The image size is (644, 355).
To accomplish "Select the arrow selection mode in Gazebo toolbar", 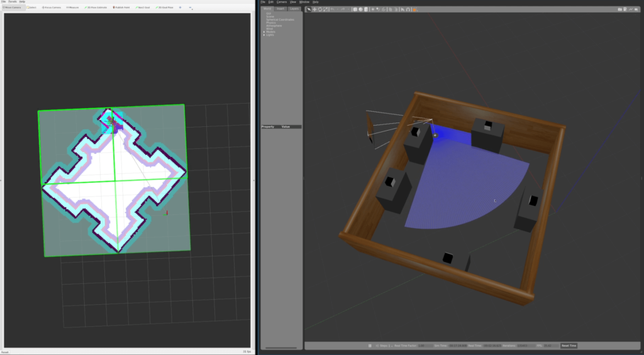I will coord(309,9).
